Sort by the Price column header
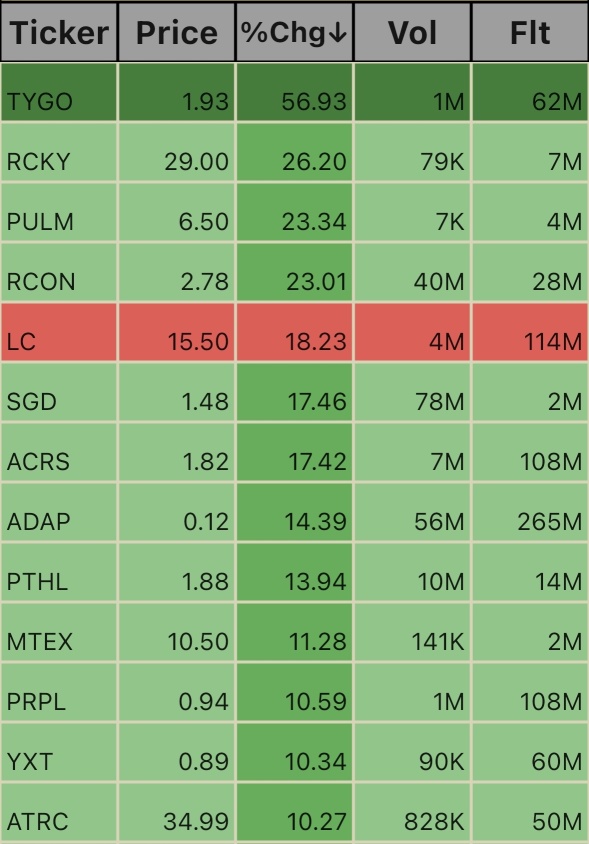This screenshot has width=589, height=844. point(177,32)
